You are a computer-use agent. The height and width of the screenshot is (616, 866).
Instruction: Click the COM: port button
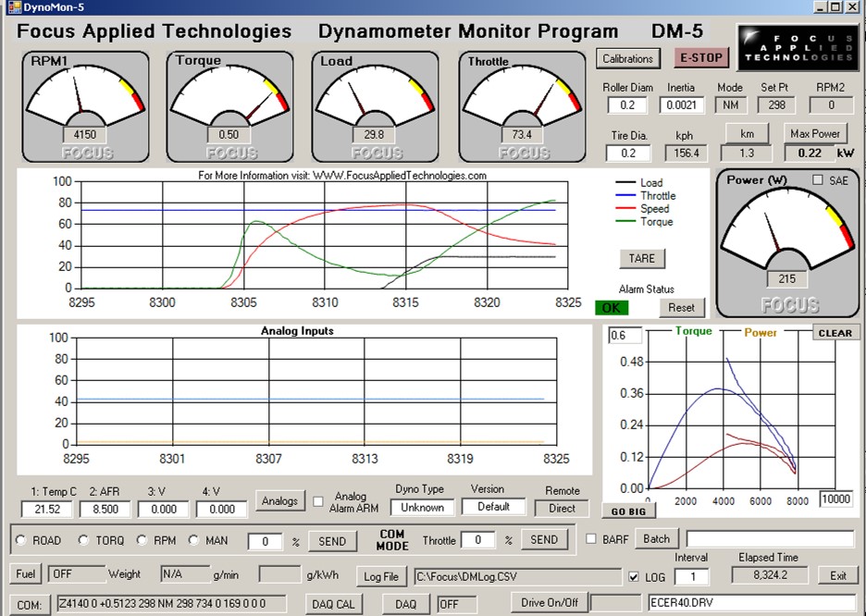tap(30, 605)
